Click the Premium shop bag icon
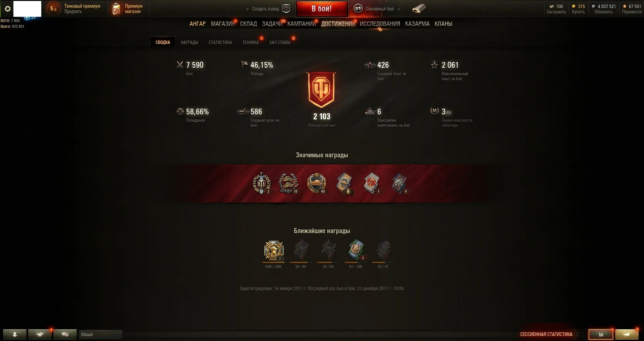Screen dimensions: 644x341 coord(116,9)
